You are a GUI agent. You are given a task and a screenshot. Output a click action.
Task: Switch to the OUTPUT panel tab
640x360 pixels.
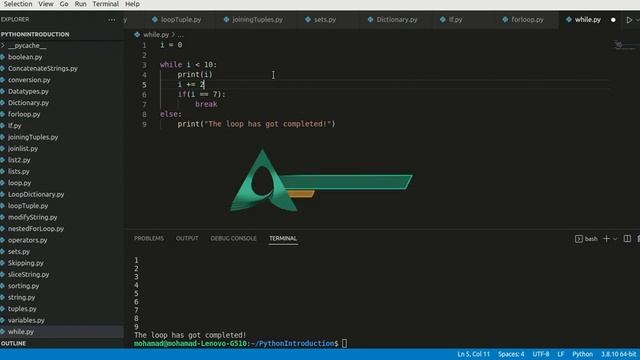[x=187, y=238]
